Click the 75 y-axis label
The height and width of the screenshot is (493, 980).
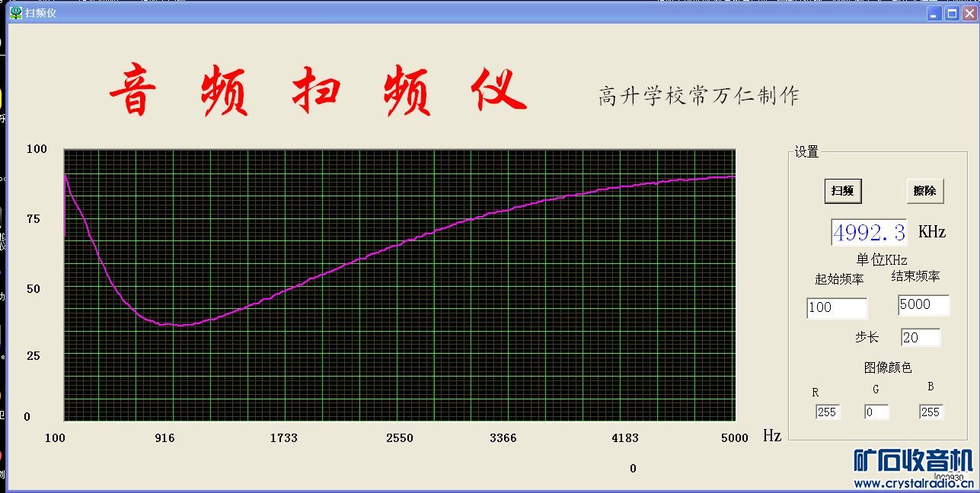[34, 219]
